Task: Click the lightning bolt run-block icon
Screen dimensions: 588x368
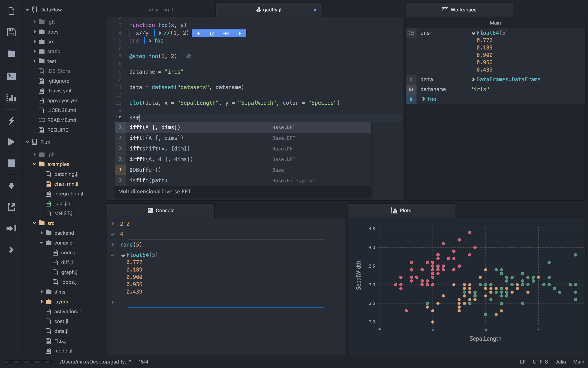Action: [11, 120]
